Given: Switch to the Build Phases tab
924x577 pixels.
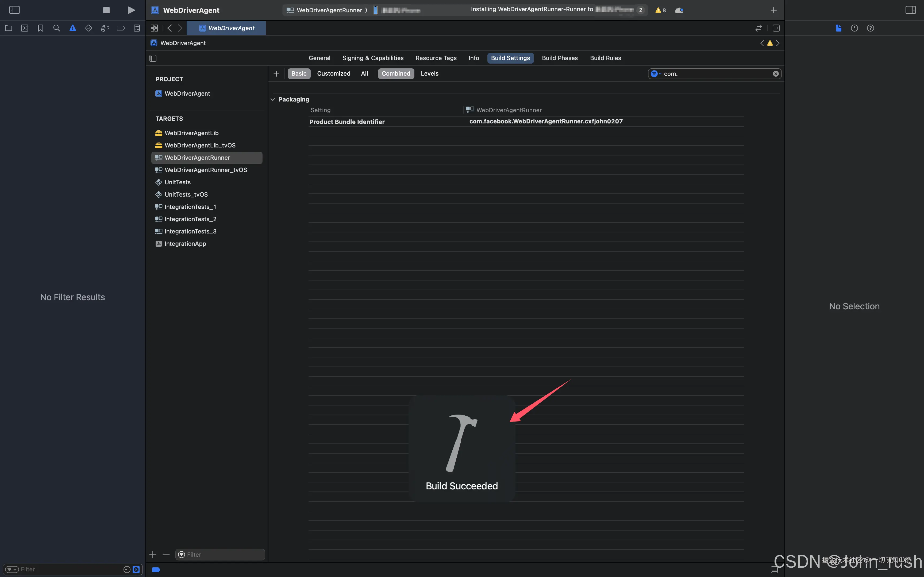Looking at the screenshot, I should point(559,59).
